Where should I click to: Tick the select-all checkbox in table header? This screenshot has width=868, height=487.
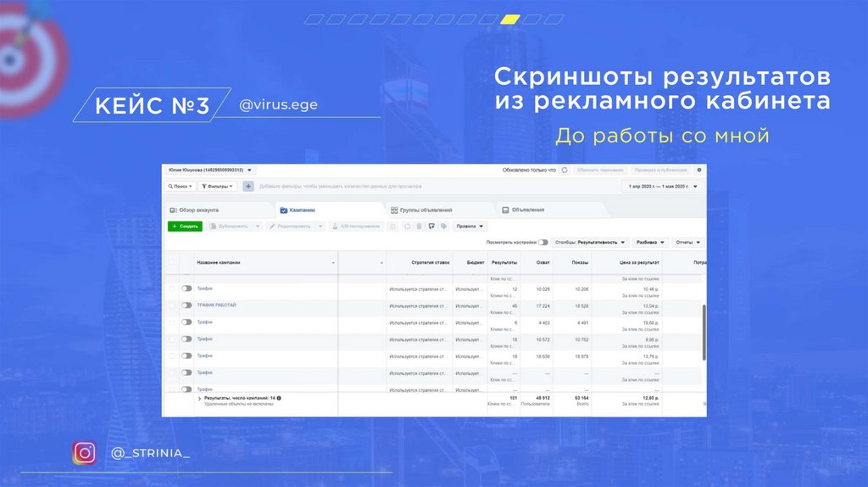pos(171,263)
